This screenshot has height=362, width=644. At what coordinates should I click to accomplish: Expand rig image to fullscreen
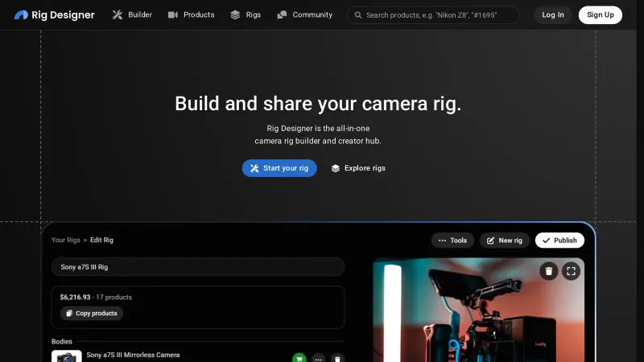[571, 271]
